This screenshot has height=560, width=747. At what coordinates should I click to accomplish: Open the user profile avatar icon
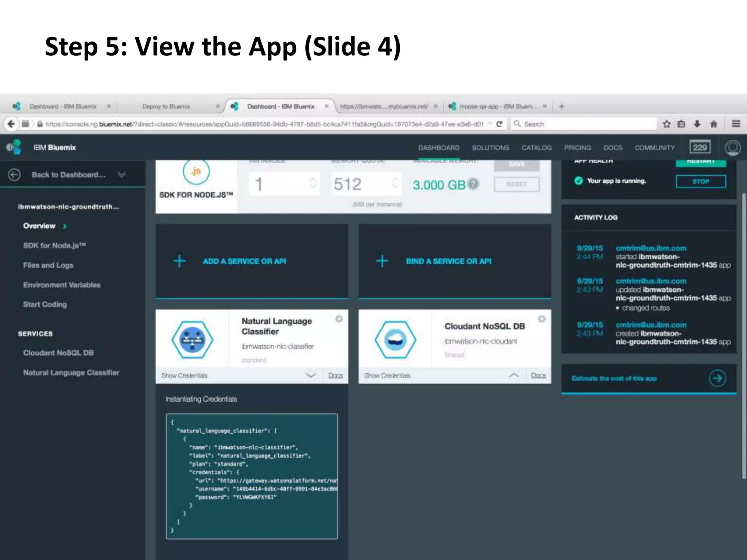point(732,147)
